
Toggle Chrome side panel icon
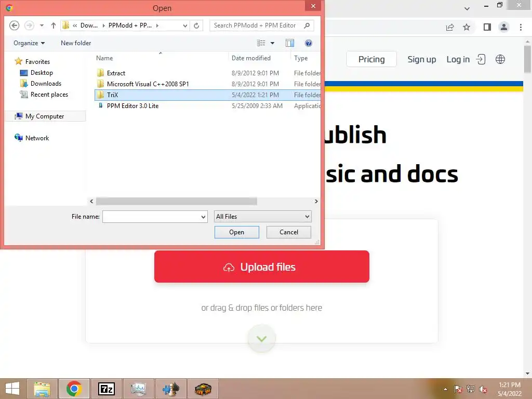[x=487, y=27]
